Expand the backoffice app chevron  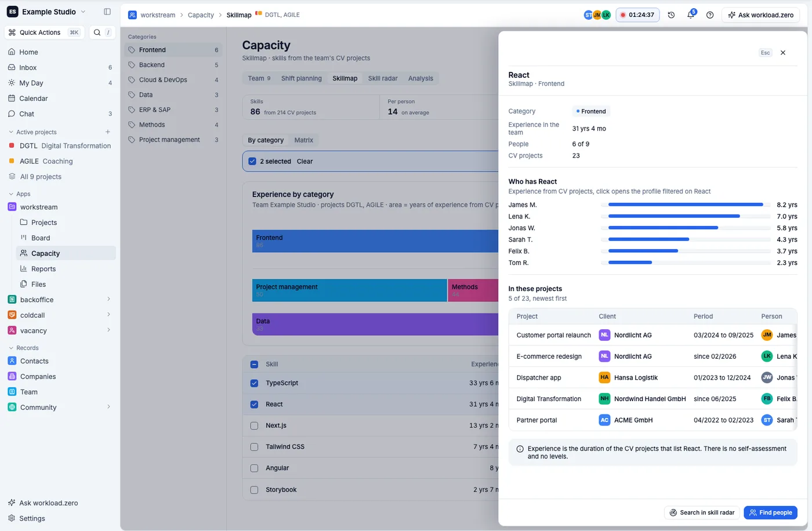click(108, 299)
